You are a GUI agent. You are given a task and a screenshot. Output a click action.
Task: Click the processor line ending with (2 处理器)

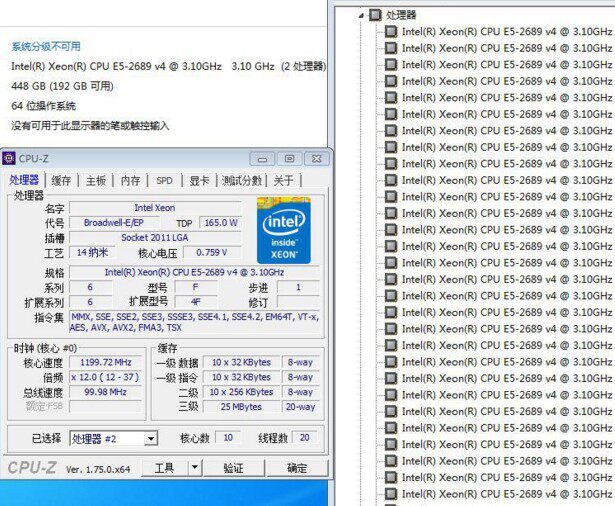[x=169, y=66]
